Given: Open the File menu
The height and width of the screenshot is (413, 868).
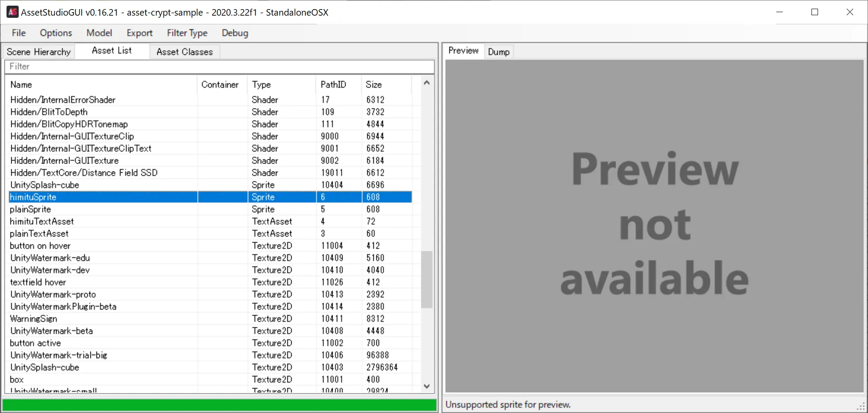Looking at the screenshot, I should (x=19, y=33).
